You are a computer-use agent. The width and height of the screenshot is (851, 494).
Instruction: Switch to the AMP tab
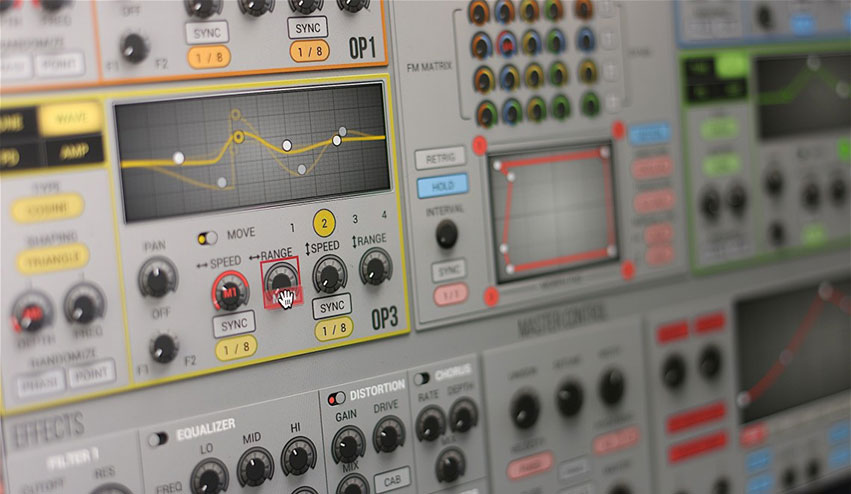point(74,151)
